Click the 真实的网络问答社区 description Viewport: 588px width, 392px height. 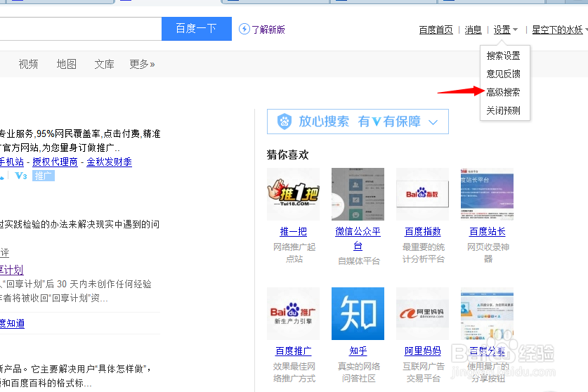[x=359, y=372]
